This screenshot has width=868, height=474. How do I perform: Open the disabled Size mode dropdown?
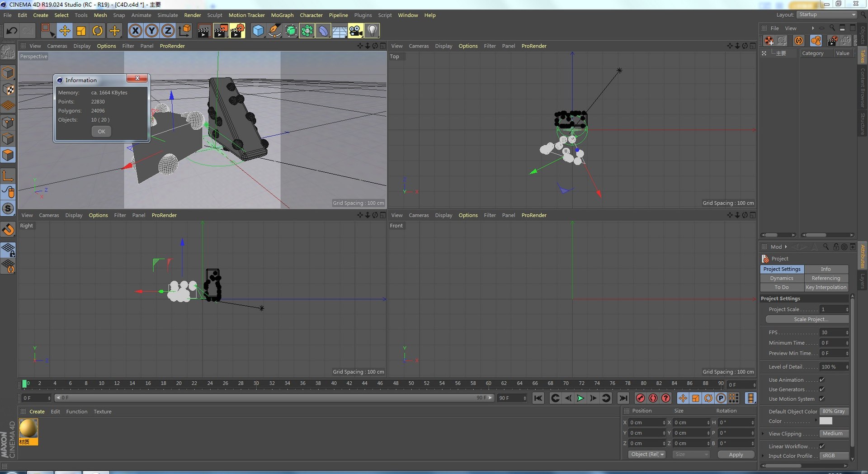tap(691, 455)
